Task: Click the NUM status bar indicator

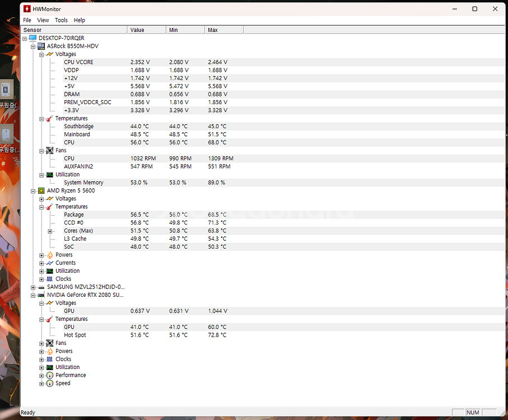Action: tap(473, 412)
